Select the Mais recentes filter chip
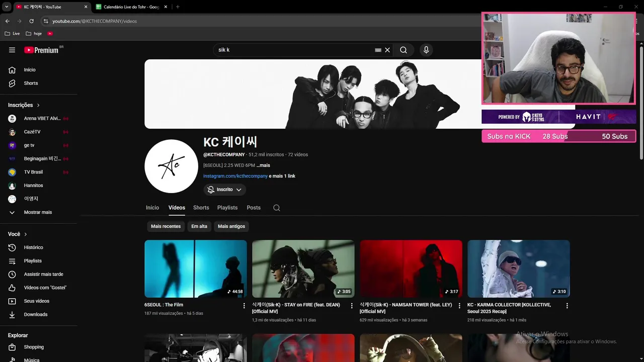644x362 pixels. tap(166, 226)
